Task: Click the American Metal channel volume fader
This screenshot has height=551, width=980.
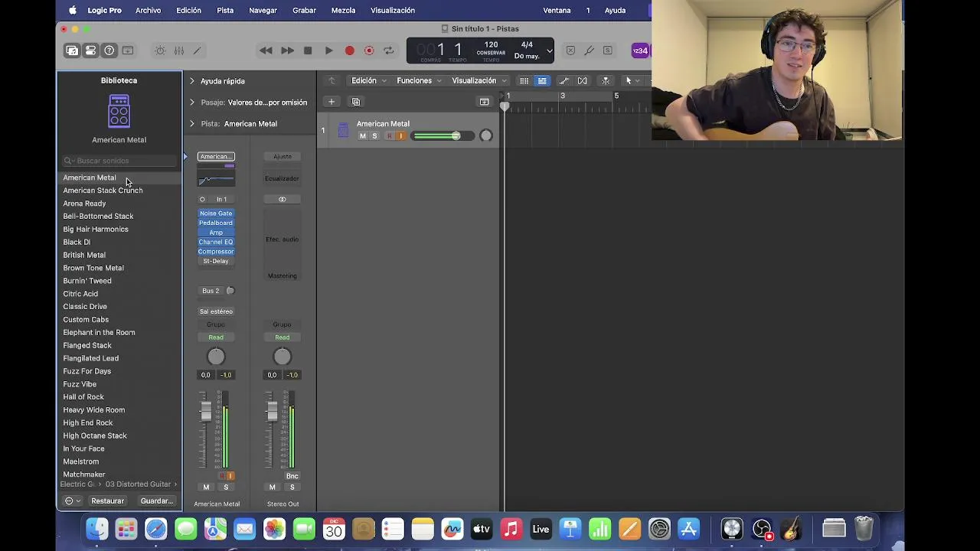Action: click(x=205, y=412)
